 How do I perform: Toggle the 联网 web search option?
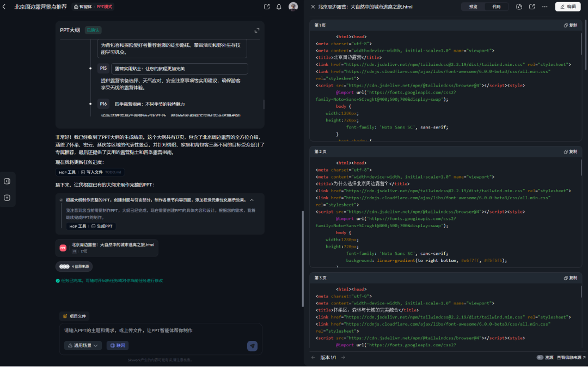(x=118, y=345)
